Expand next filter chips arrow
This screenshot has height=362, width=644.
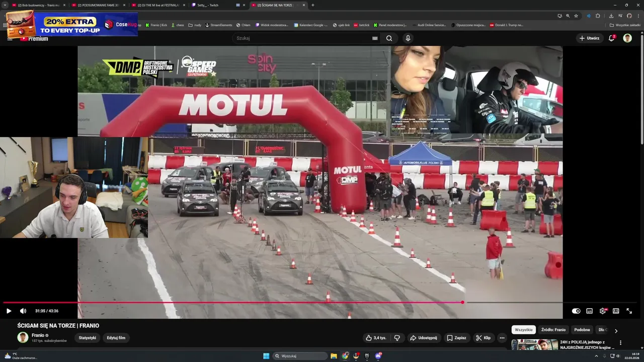(x=616, y=330)
